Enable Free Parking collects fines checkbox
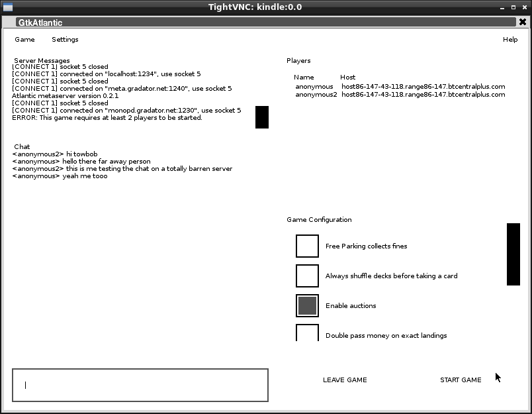532x414 pixels. (307, 246)
